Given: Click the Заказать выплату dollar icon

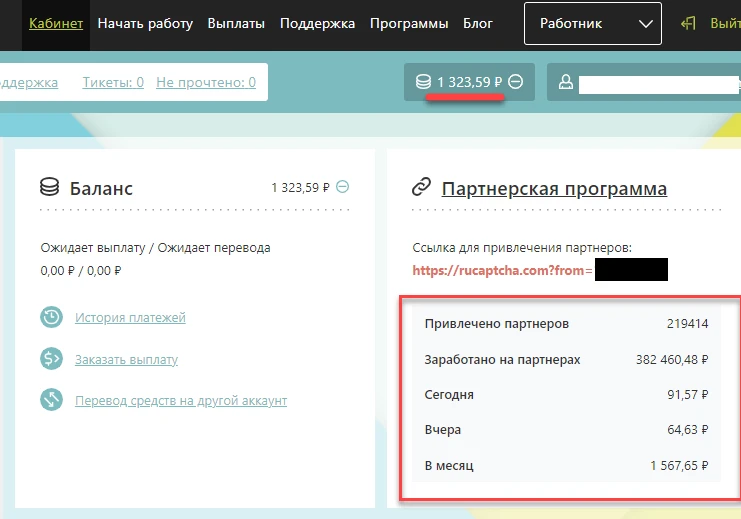Looking at the screenshot, I should (52, 359).
